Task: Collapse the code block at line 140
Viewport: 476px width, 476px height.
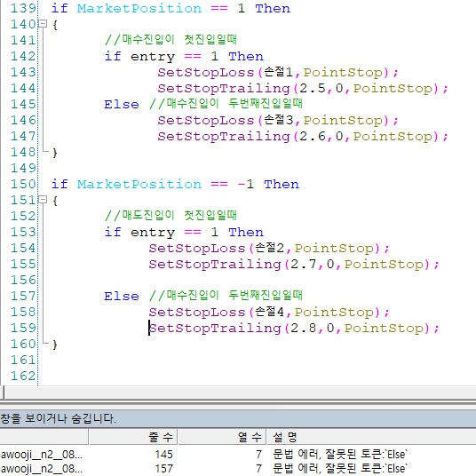Action: (44, 24)
